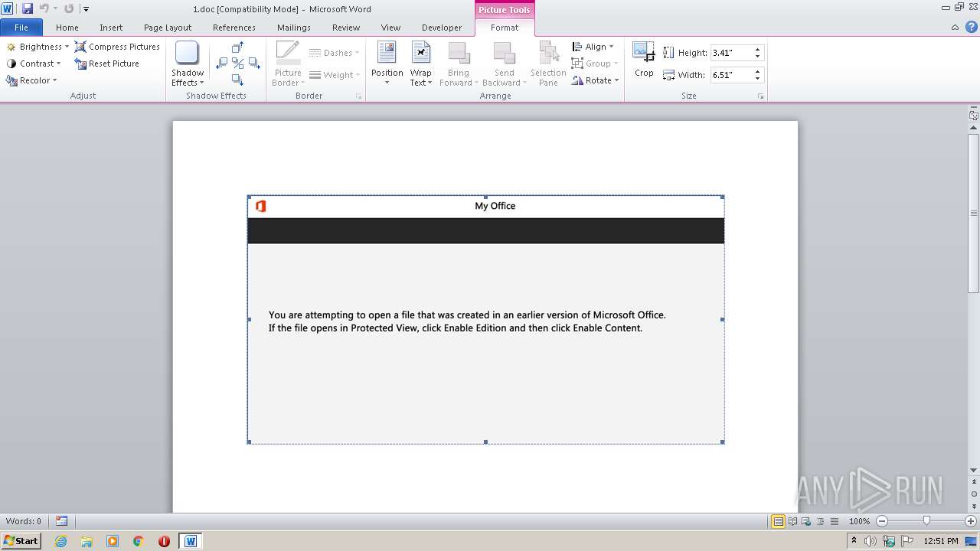
Task: Switch to Print Layout view
Action: point(779,521)
